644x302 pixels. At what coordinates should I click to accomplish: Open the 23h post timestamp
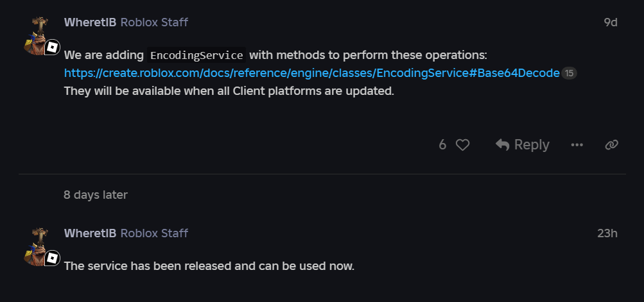click(x=607, y=233)
